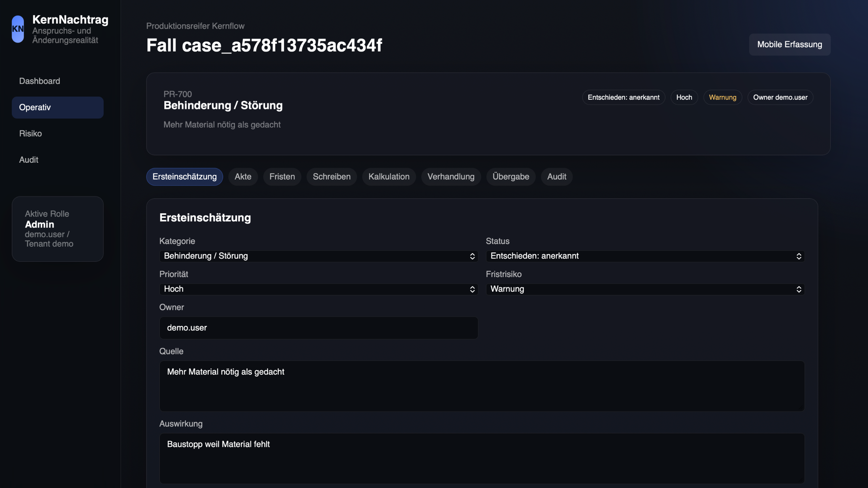Open the Verhandlung tab
Viewport: 868px width, 488px height.
point(451,177)
